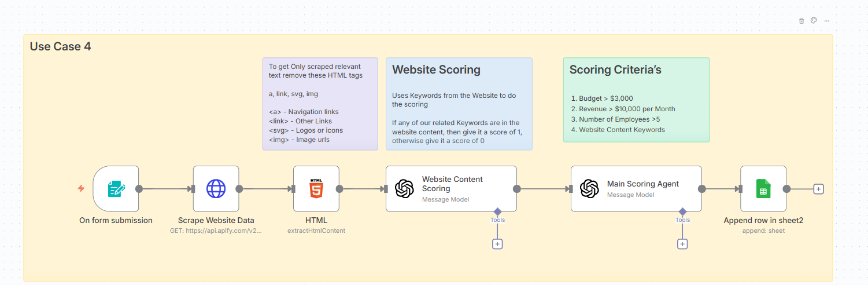Select the 'Scoring Criteria's' note heading
The width and height of the screenshot is (868, 285).
615,70
